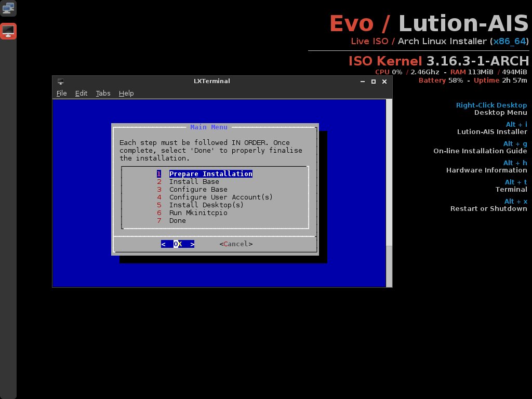Click the LXTerminal window title text
The height and width of the screenshot is (399, 532).
(x=212, y=81)
